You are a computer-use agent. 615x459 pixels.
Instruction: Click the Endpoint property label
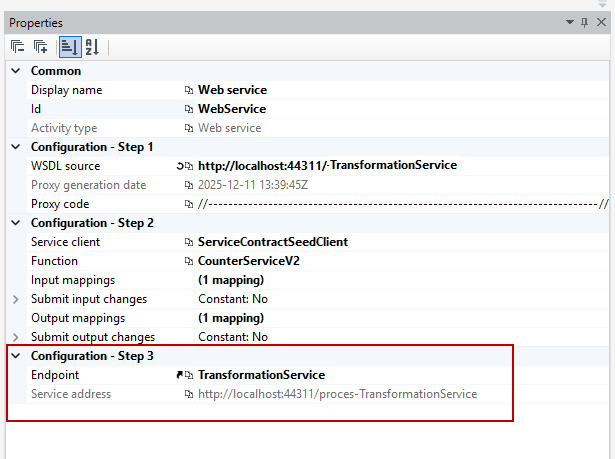pos(55,375)
